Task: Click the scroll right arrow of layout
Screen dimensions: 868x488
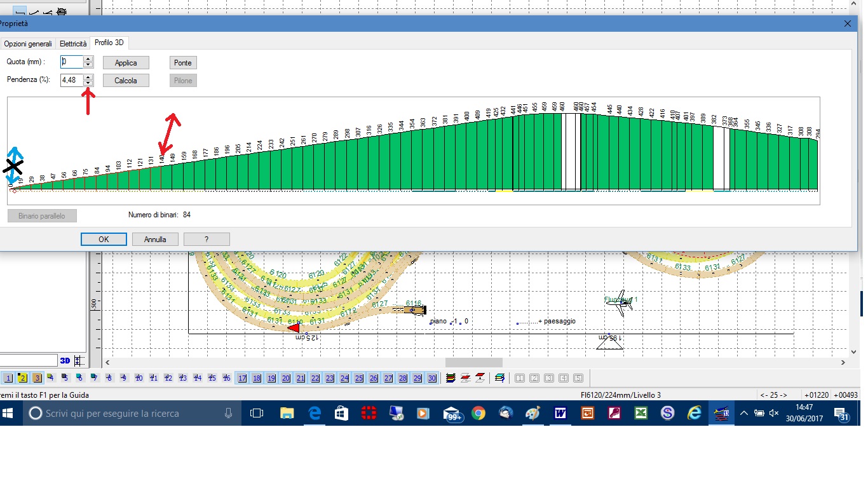Action: point(844,362)
